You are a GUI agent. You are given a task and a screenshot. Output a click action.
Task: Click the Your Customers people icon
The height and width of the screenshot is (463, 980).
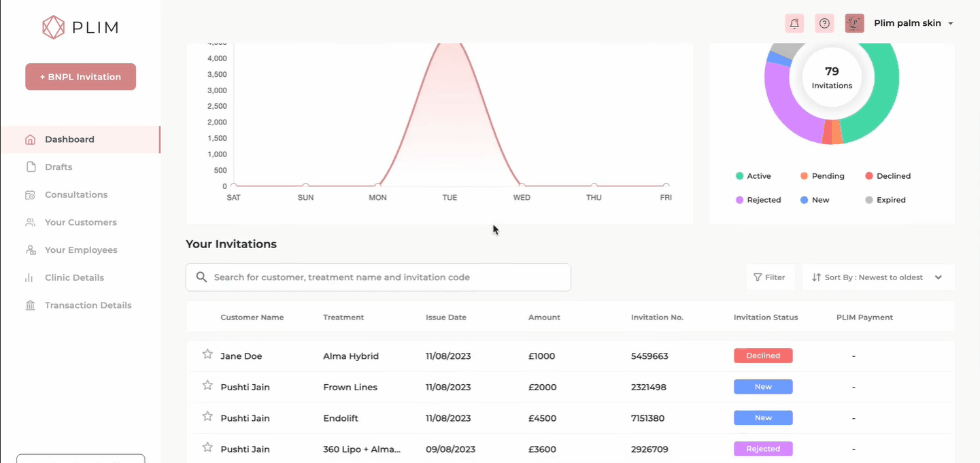point(30,222)
